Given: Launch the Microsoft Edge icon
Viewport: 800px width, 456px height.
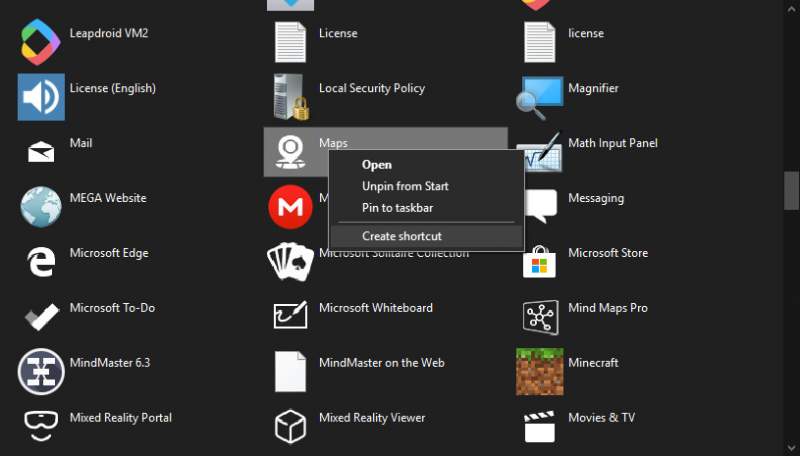Looking at the screenshot, I should 41,262.
